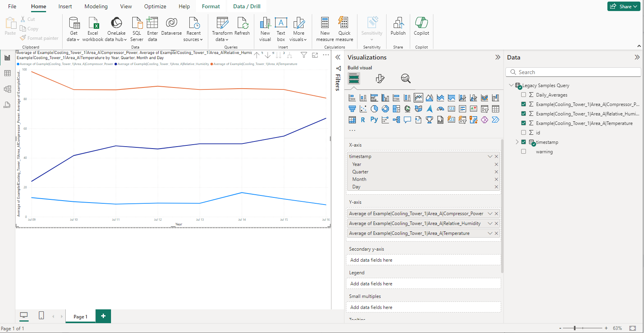644x333 pixels.
Task: Click the Share button
Action: coord(624,6)
